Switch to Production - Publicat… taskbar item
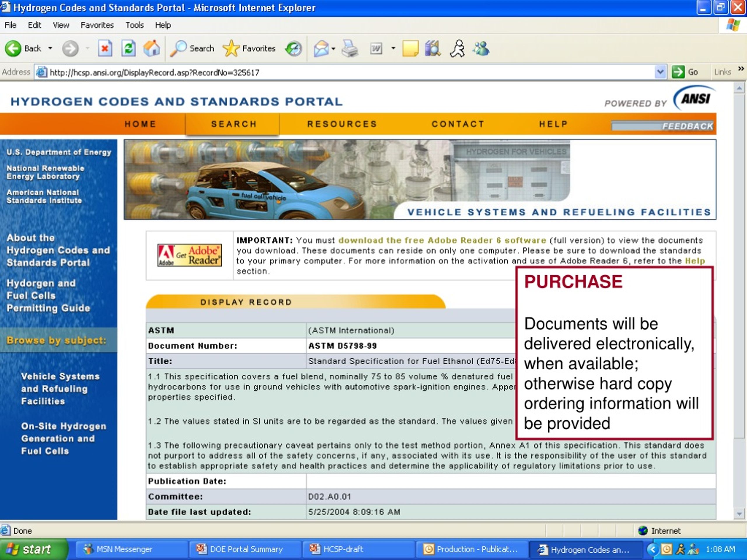747x560 pixels. (472, 549)
